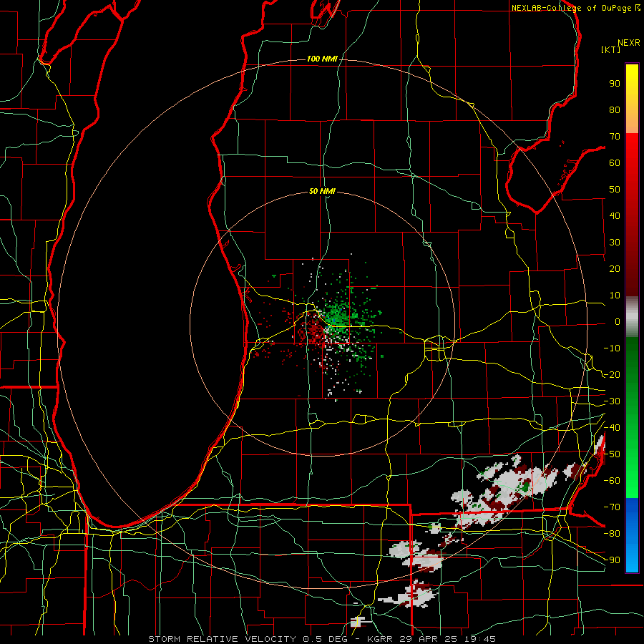Click the 70 value on the velocity scale
Screen dimensions: 644x644
tap(615, 137)
